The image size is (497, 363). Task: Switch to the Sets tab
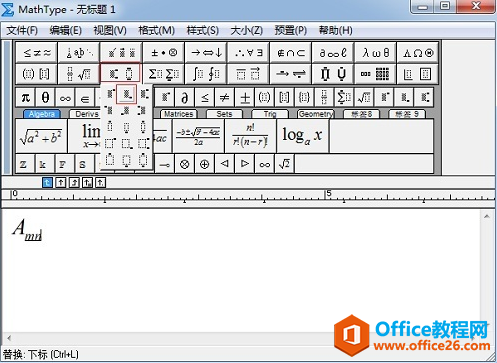click(x=224, y=114)
